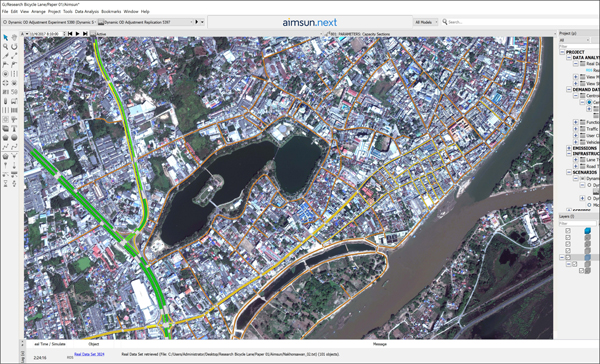Open the File menu

(5, 11)
